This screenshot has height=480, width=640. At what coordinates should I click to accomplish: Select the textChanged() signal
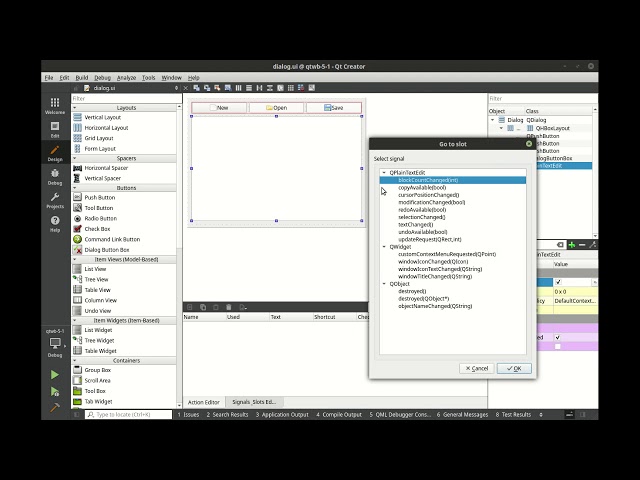point(416,224)
